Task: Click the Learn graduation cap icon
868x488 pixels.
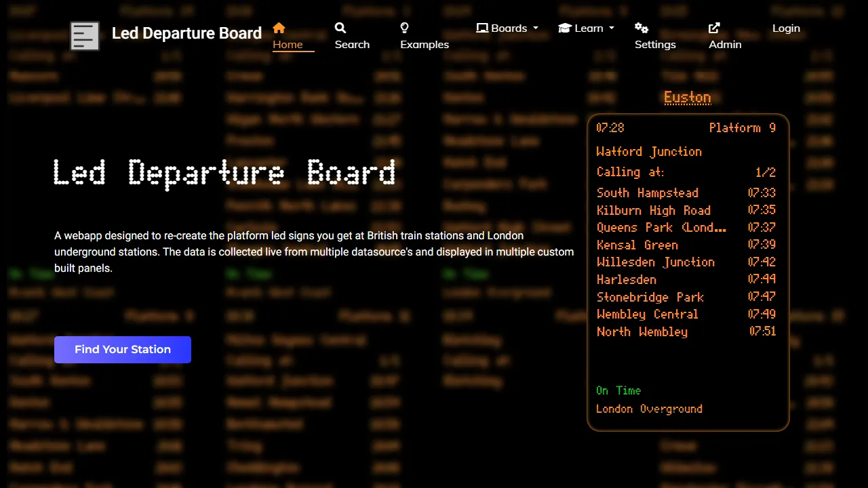Action: (x=565, y=28)
